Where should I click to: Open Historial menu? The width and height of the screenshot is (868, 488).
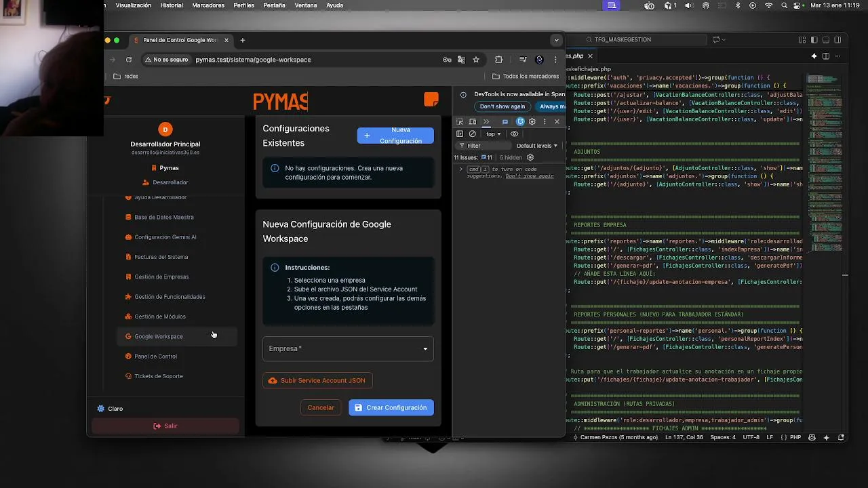click(x=172, y=5)
